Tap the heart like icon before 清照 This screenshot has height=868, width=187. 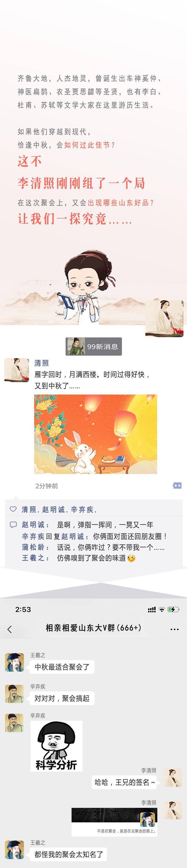13,509
